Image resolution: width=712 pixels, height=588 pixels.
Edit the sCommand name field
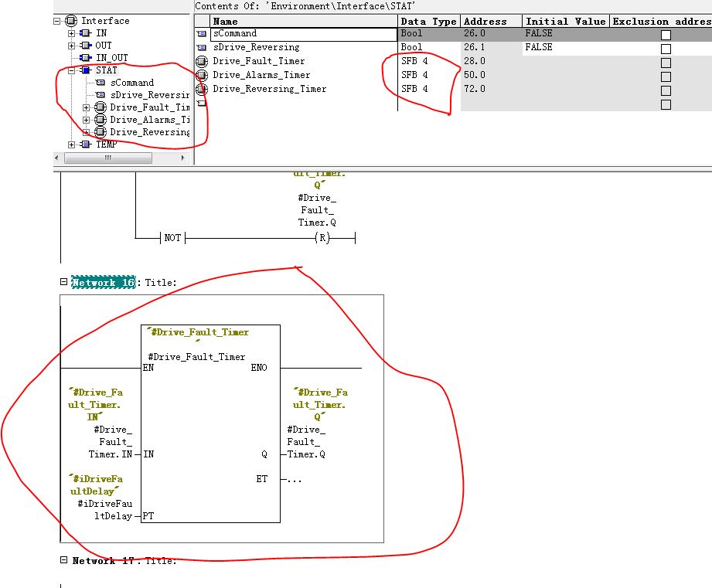point(303,34)
